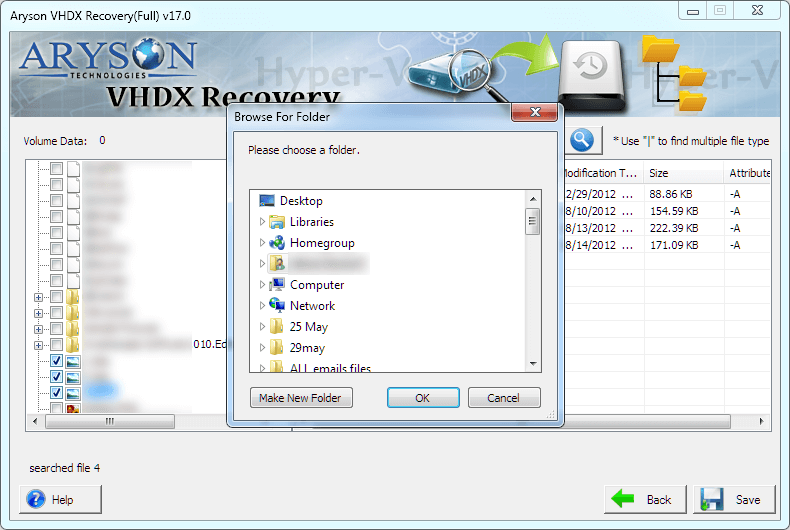Viewport: 790px width, 530px height.
Task: Select the ALL emails files folder
Action: coord(330,368)
